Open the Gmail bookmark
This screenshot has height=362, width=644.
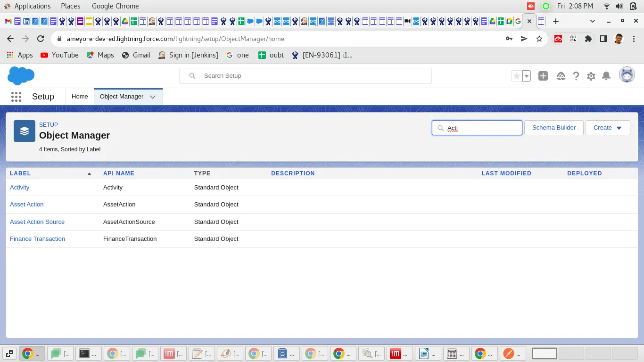point(136,55)
